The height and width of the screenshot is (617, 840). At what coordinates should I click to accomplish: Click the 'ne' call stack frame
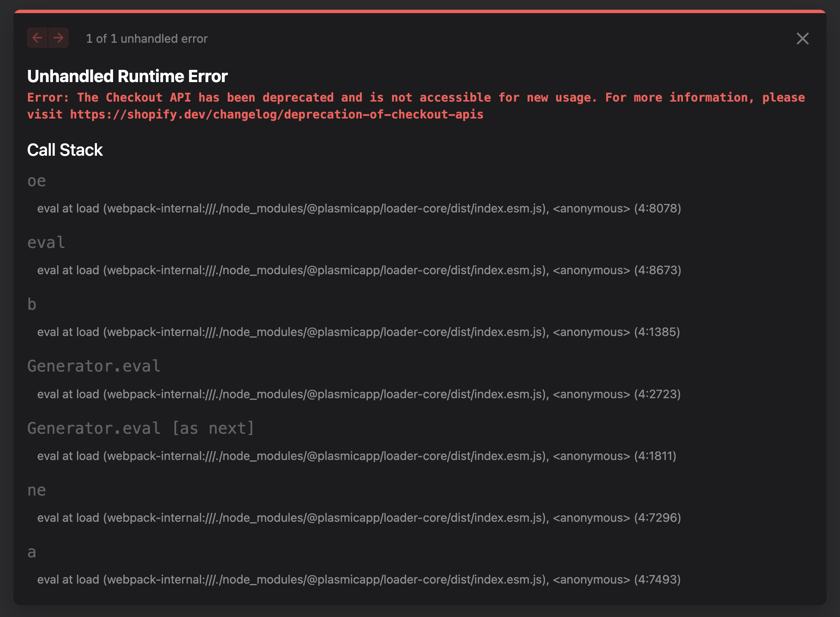[36, 490]
